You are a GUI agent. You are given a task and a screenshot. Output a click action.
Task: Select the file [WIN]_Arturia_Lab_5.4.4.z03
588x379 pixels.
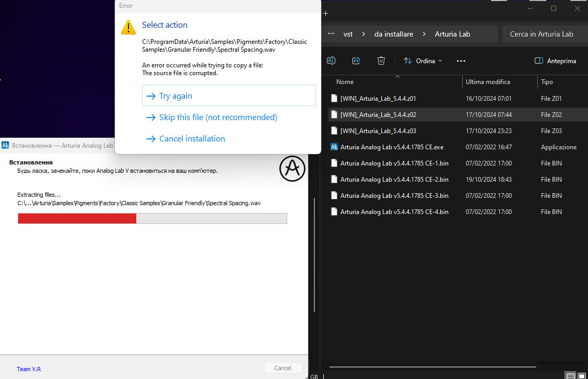(x=378, y=131)
